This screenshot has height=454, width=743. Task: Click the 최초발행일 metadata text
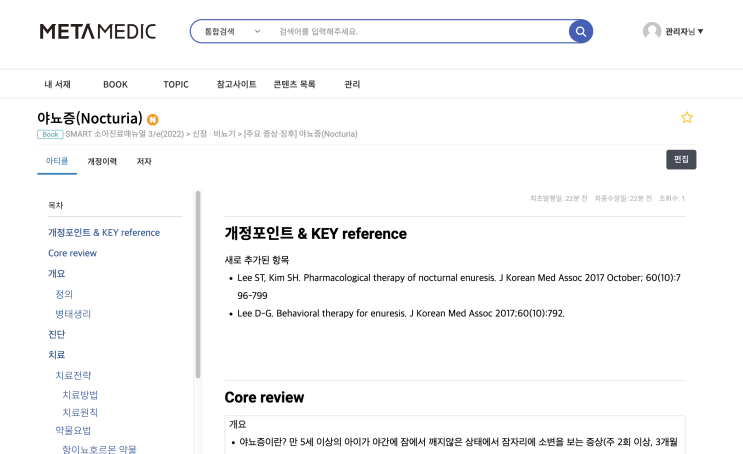(x=559, y=198)
